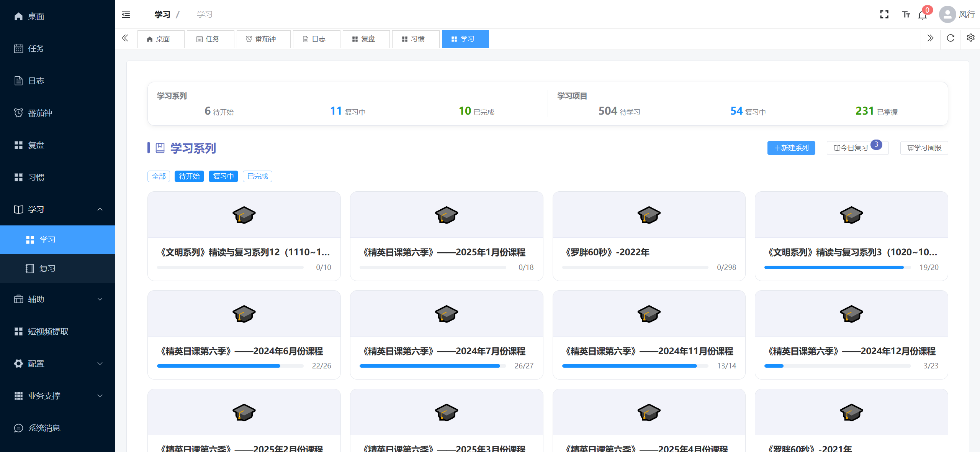980x452 pixels.
Task: Click the 6 待开始 statistic
Action: [x=219, y=111]
